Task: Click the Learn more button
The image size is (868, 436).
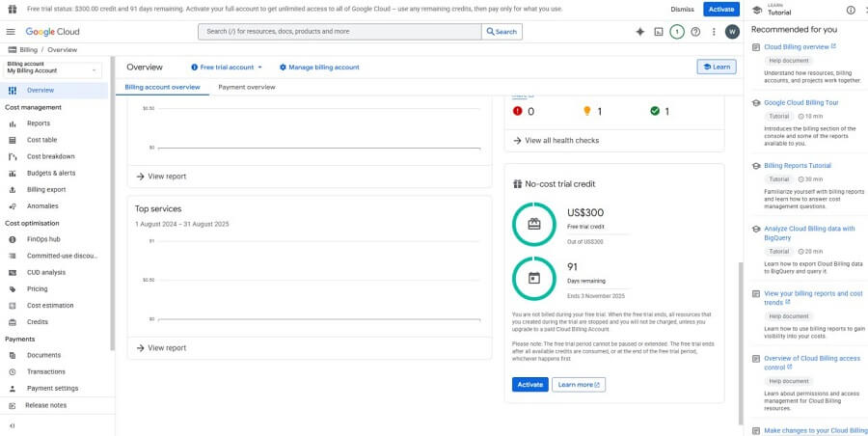Action: pos(579,385)
